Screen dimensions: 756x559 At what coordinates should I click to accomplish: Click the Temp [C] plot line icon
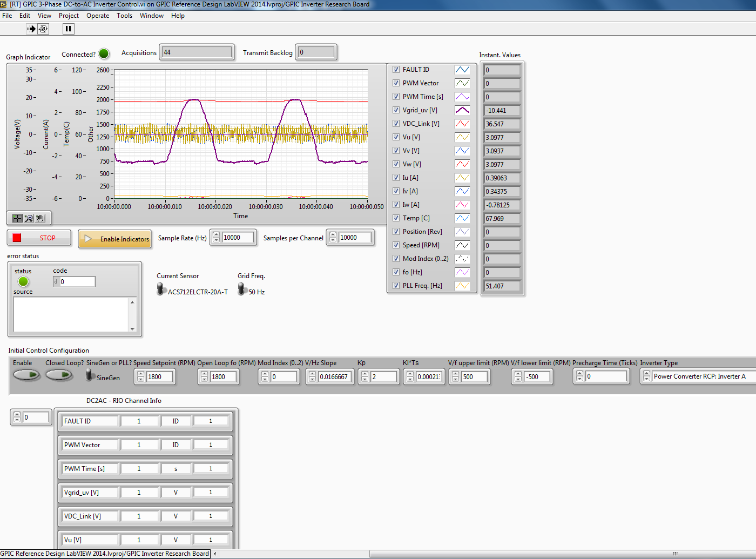pyautogui.click(x=462, y=218)
